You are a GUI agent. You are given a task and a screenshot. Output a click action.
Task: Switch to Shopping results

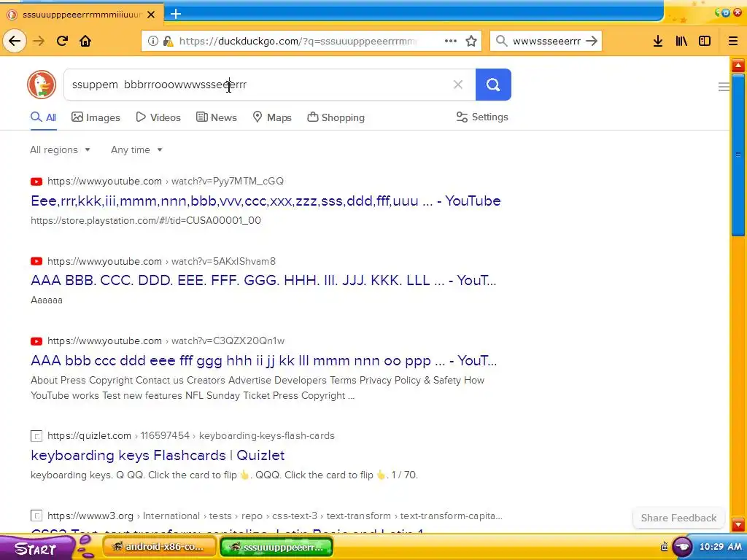point(336,117)
